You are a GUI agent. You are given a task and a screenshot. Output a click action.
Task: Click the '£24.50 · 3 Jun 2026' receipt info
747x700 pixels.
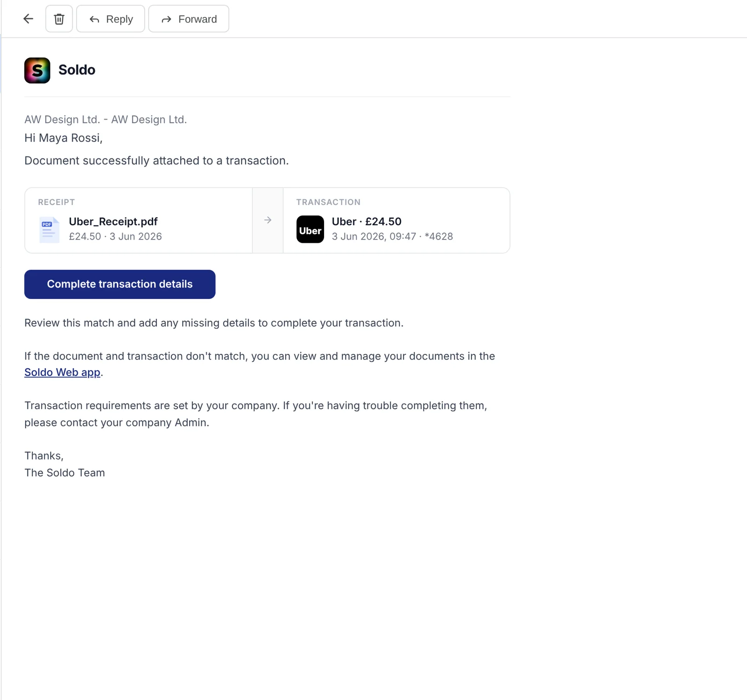click(115, 236)
